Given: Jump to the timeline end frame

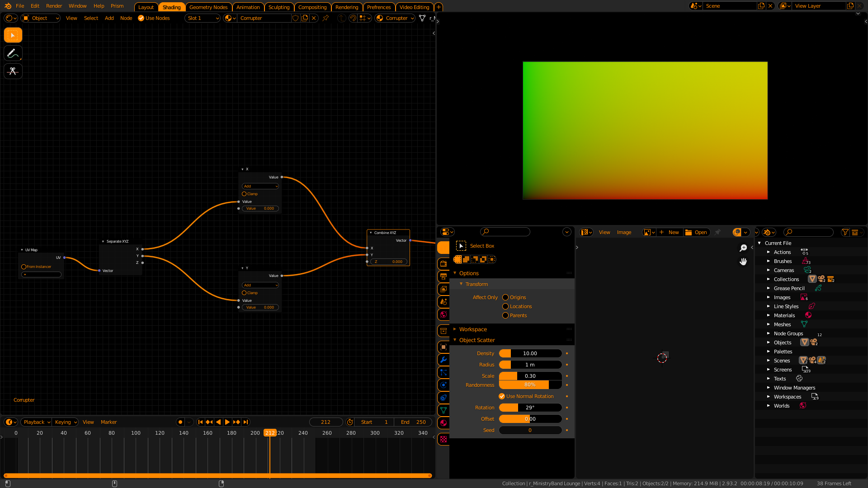Looking at the screenshot, I should [245, 422].
